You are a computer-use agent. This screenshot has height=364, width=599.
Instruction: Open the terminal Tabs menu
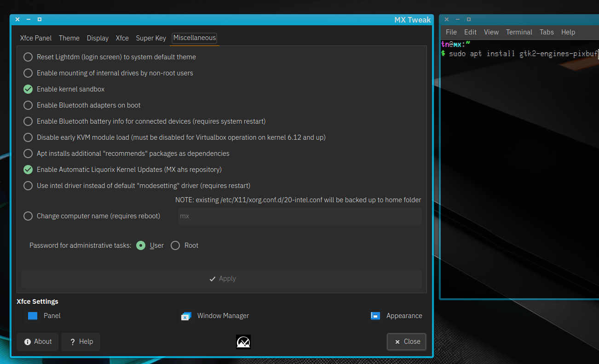pyautogui.click(x=547, y=32)
